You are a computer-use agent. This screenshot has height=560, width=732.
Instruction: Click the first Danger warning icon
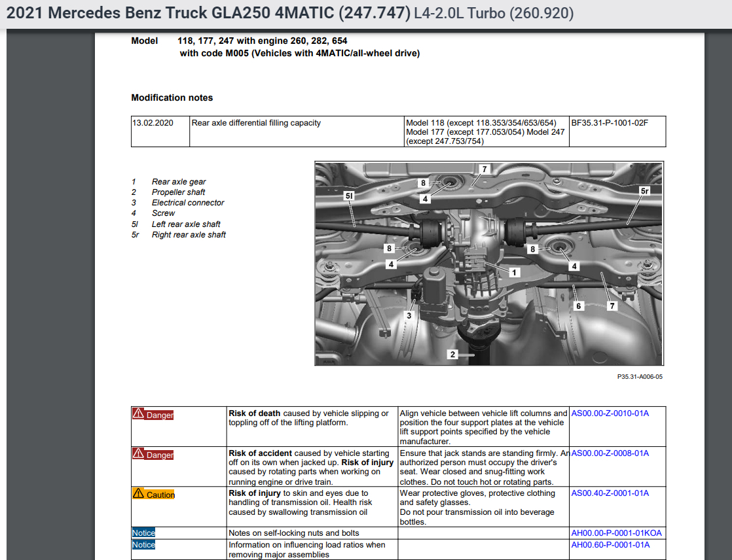138,413
